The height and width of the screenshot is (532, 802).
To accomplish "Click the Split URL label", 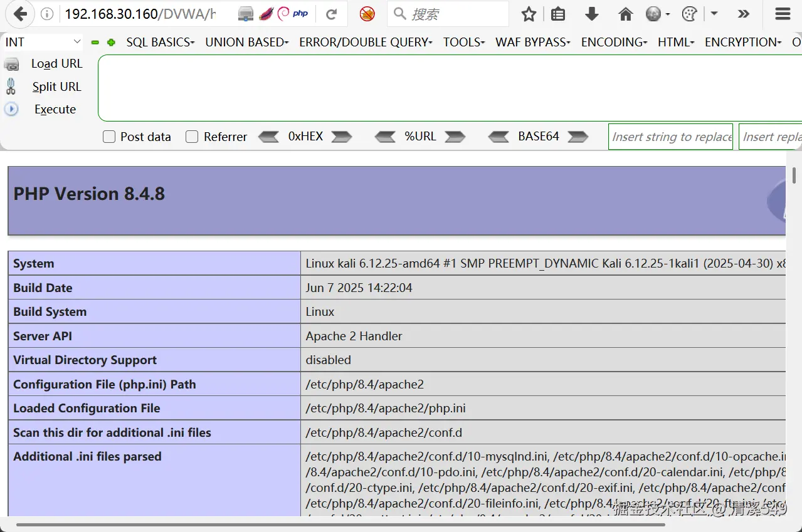I will pos(57,86).
